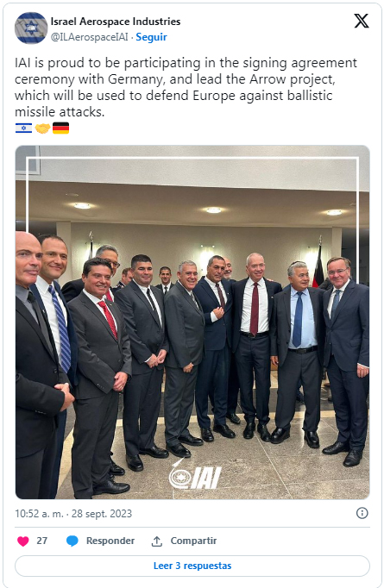Click the @ILAerospaceIAI handle
384x588 pixels.
point(90,37)
